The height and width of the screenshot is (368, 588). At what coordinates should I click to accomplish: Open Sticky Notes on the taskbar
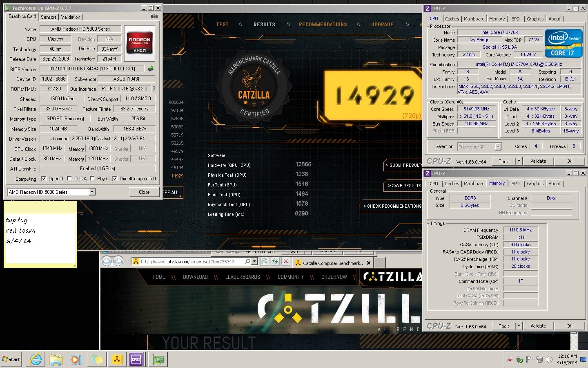tap(96, 359)
